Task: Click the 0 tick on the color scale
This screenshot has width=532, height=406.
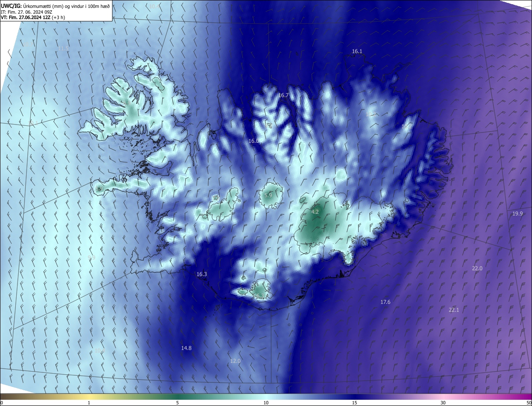Action: [x=2, y=403]
